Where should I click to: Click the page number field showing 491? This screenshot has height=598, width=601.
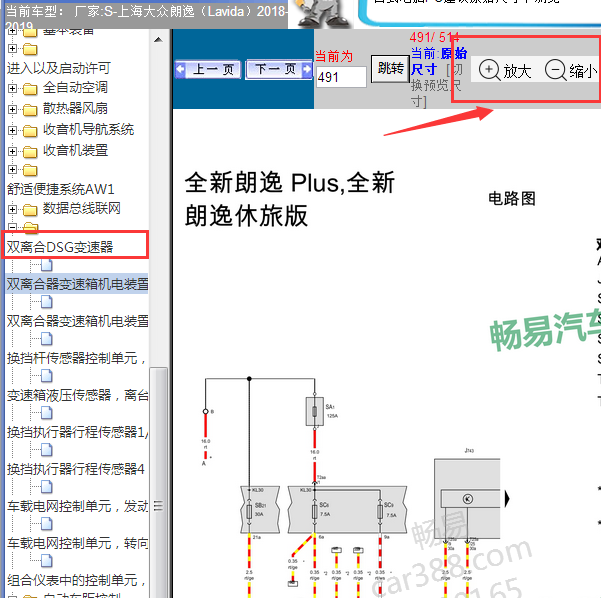pos(341,77)
